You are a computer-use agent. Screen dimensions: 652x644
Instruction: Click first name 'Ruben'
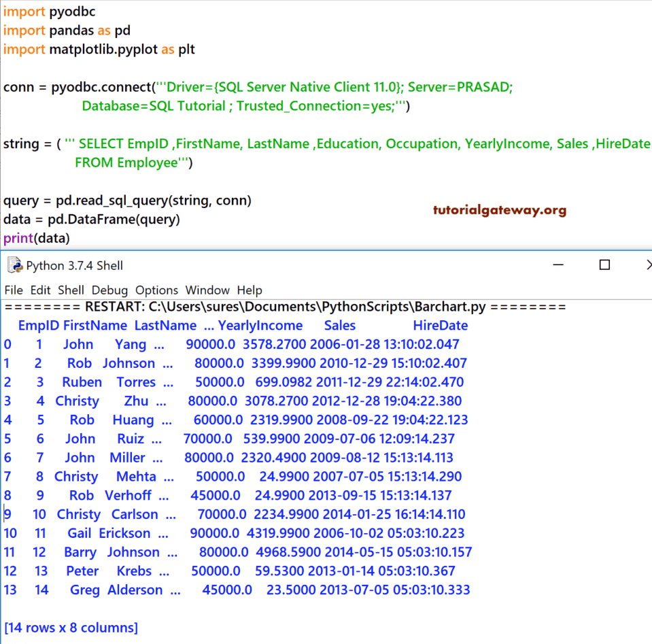point(82,382)
